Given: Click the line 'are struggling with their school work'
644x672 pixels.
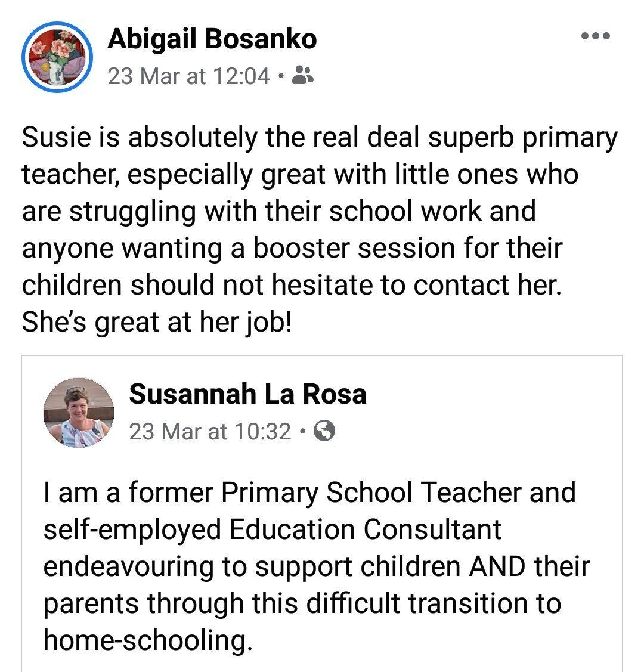Looking at the screenshot, I should point(278,212).
